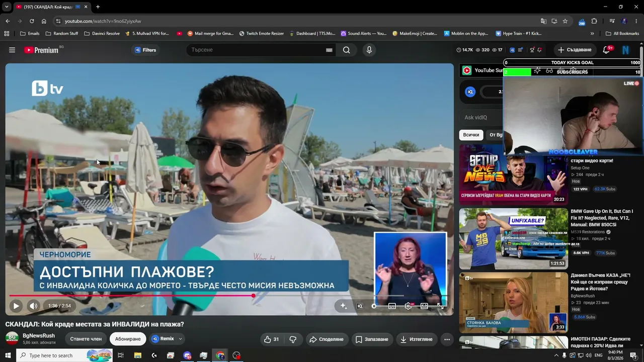The image size is (644, 362).
Task: Go back in browser history
Action: (8, 21)
